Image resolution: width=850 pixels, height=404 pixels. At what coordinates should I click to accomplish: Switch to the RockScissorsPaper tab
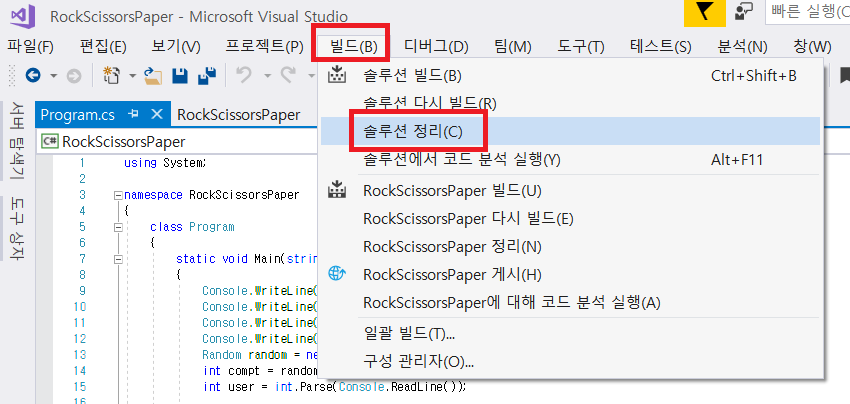coord(239,115)
